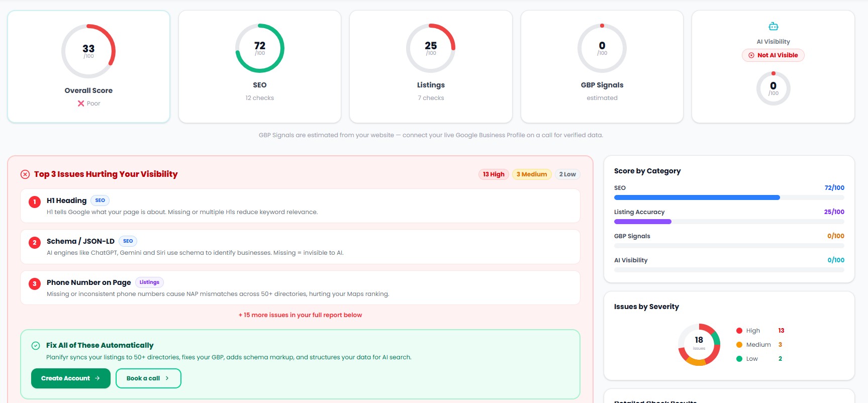Click the 15 more issues link
868x403 pixels.
[300, 315]
